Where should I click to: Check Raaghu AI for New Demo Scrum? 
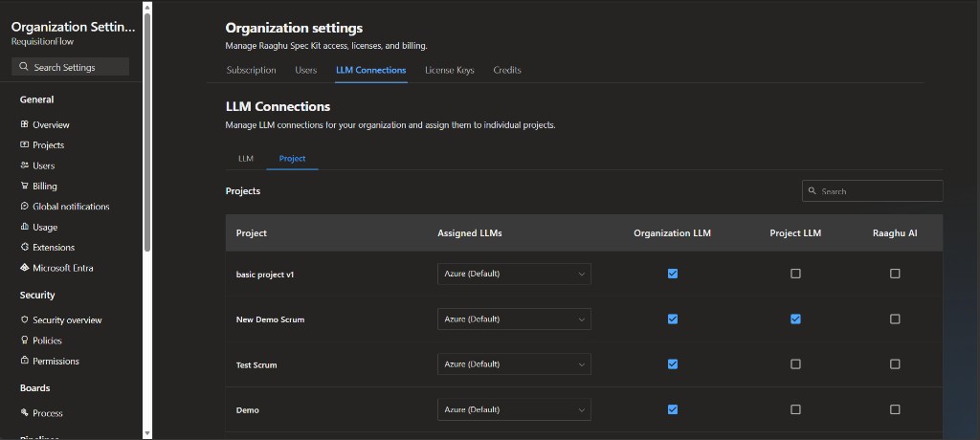(895, 319)
